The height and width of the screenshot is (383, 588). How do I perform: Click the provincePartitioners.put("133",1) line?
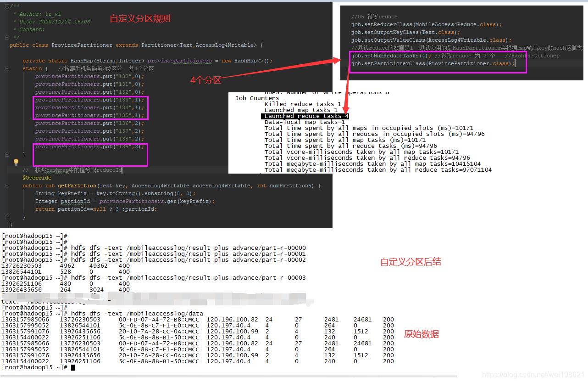[x=90, y=100]
